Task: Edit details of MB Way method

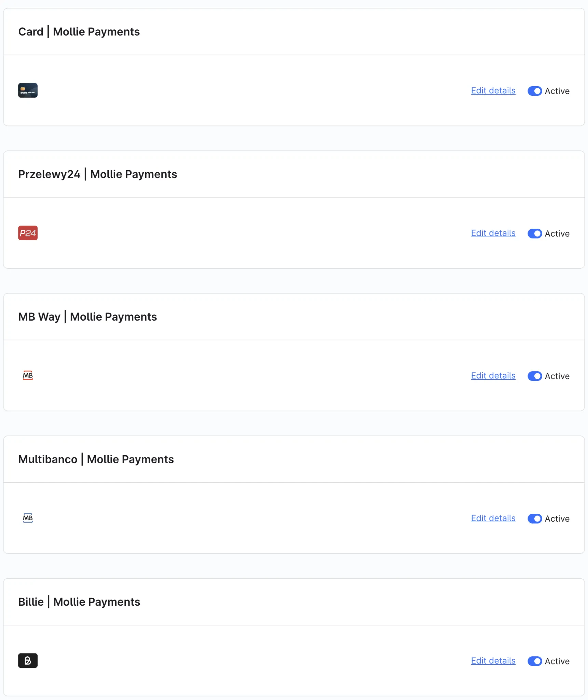Action: 493,376
